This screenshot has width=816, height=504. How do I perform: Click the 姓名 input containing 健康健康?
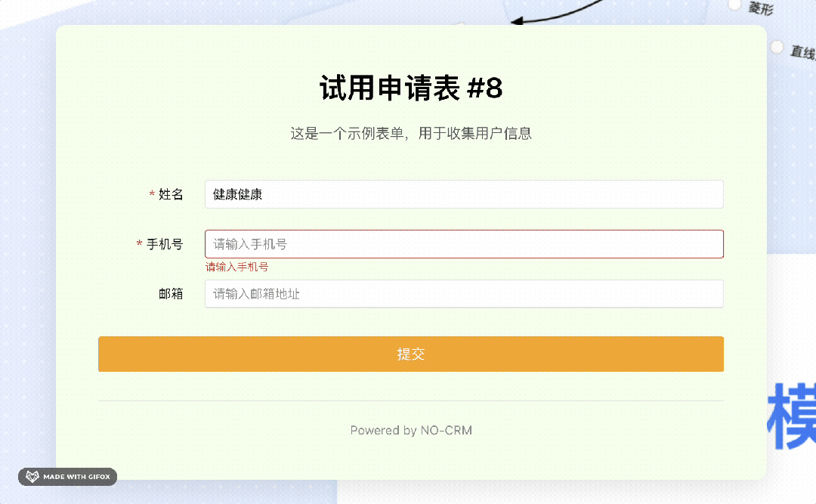[464, 194]
